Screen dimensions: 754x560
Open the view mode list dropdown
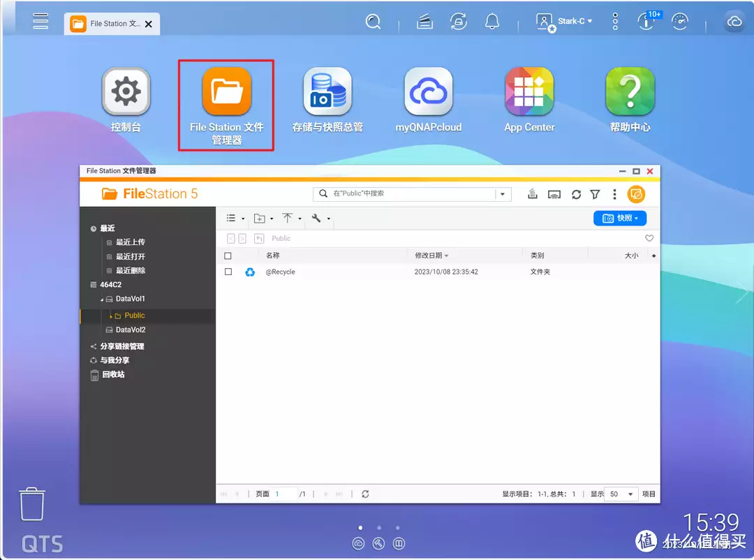click(235, 219)
